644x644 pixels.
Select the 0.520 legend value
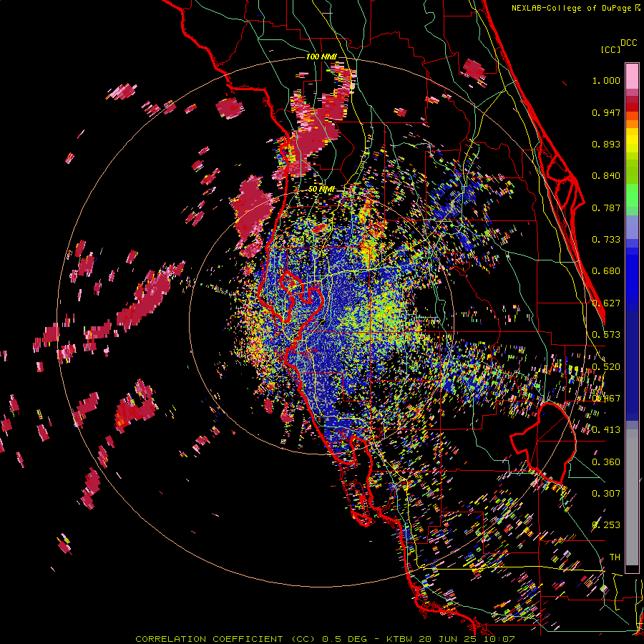[606, 367]
